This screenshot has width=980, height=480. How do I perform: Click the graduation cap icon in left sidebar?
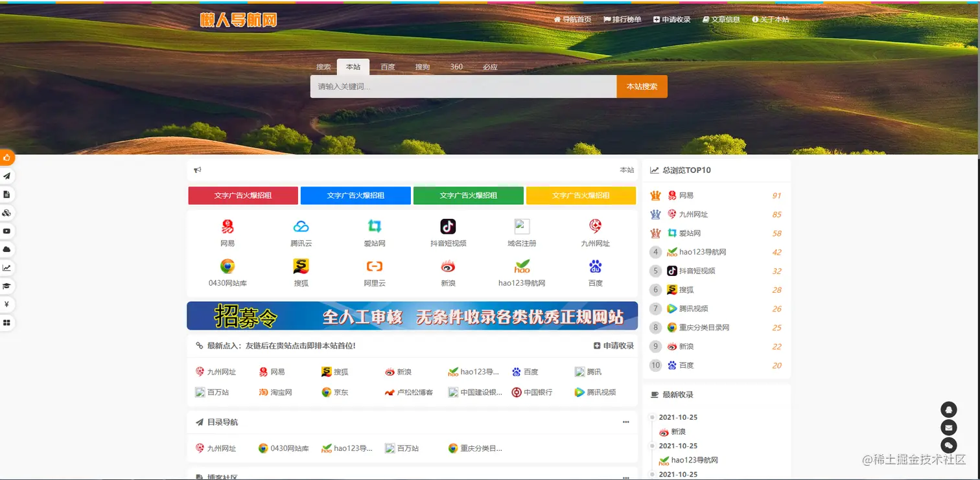click(6, 286)
